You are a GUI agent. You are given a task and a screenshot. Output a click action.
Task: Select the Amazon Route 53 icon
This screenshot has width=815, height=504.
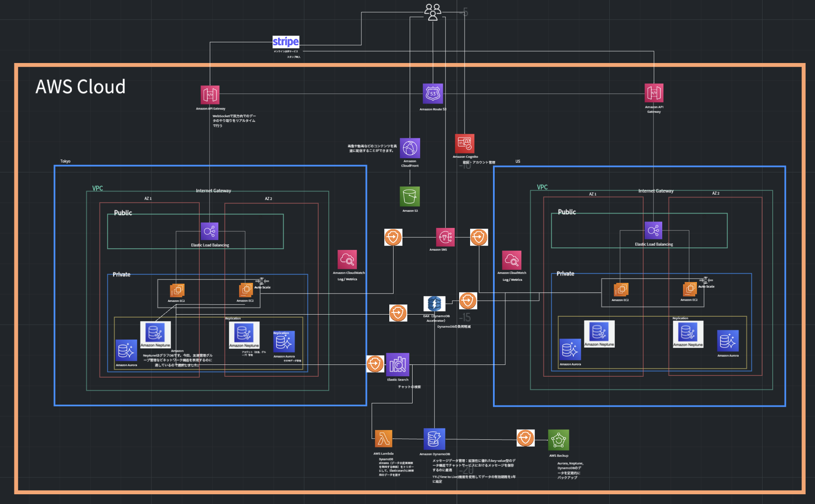click(433, 93)
